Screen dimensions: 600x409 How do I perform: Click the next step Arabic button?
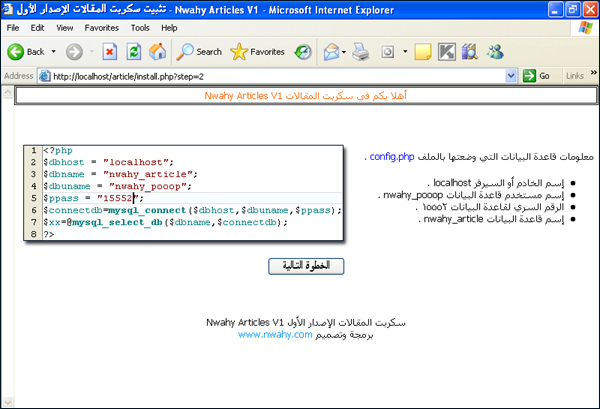[x=306, y=266]
